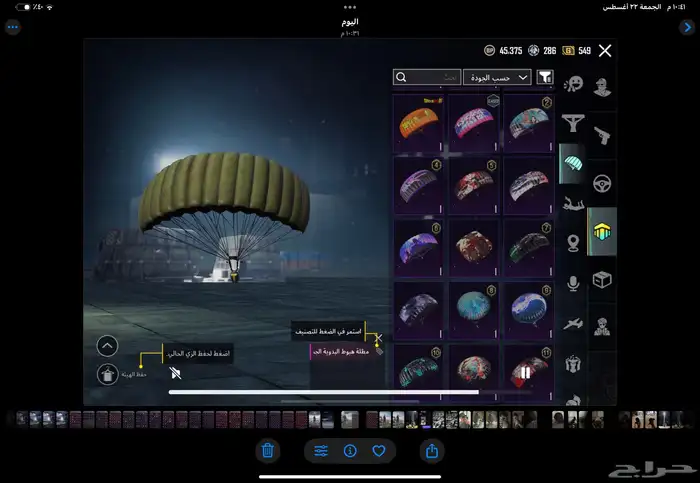Select the blue round parachute numbered 9
This screenshot has width=700, height=483.
click(529, 311)
